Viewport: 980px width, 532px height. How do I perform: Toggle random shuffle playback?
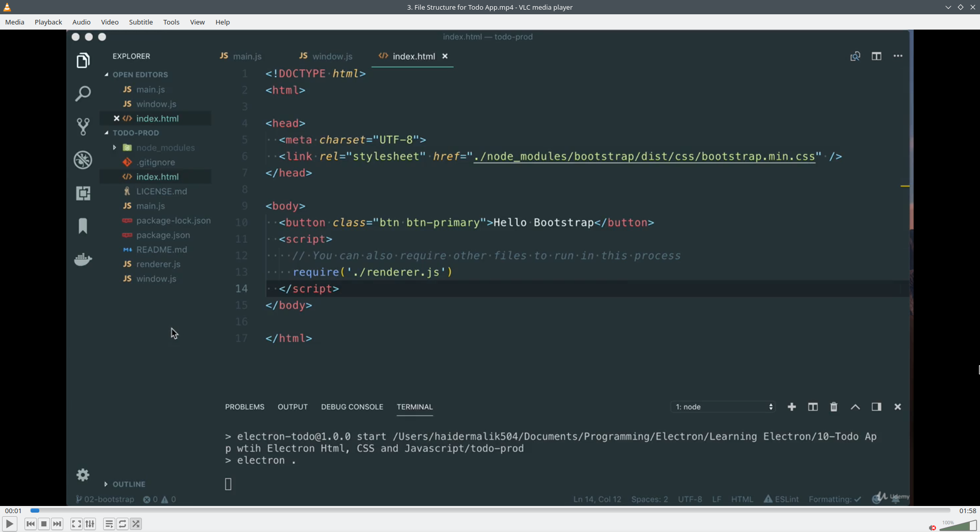click(x=136, y=524)
